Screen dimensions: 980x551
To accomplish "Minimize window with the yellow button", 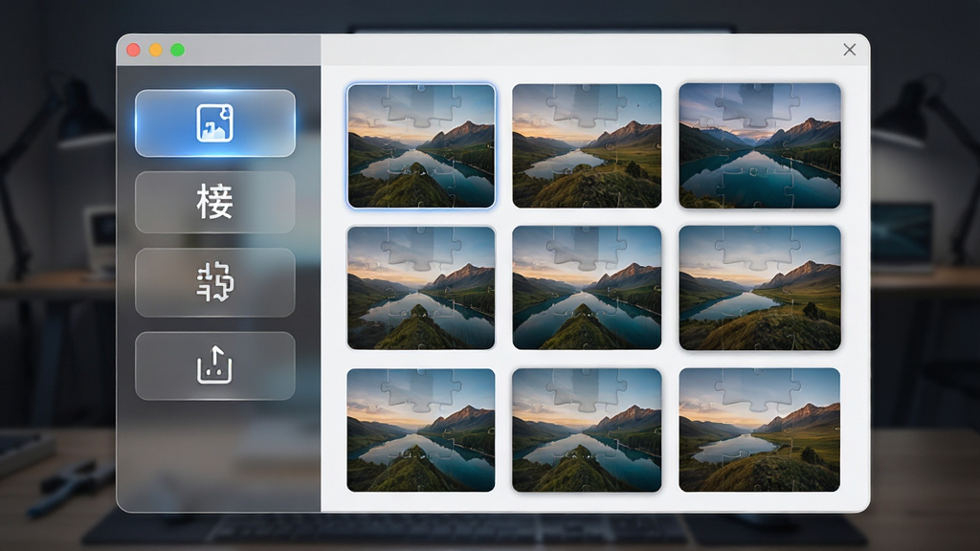I will (156, 50).
